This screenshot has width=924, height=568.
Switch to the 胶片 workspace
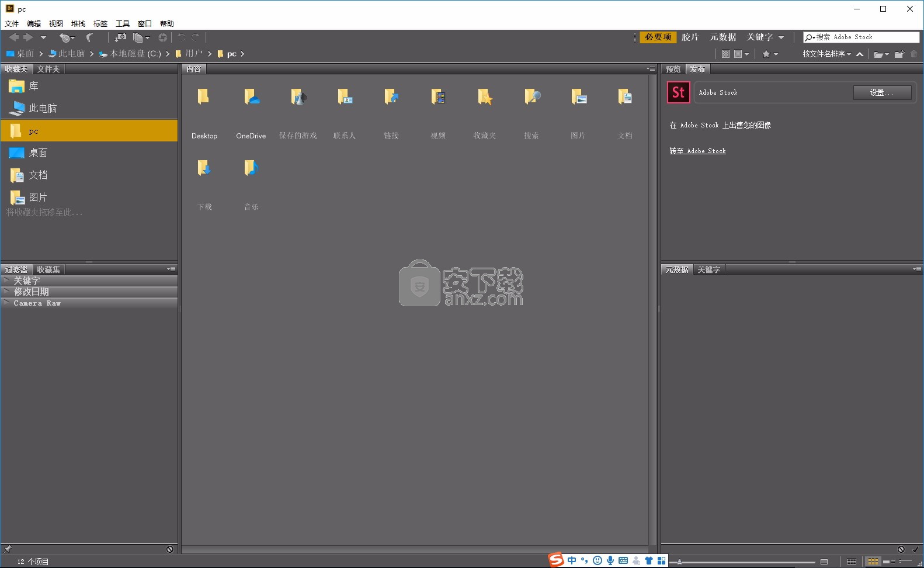(690, 37)
